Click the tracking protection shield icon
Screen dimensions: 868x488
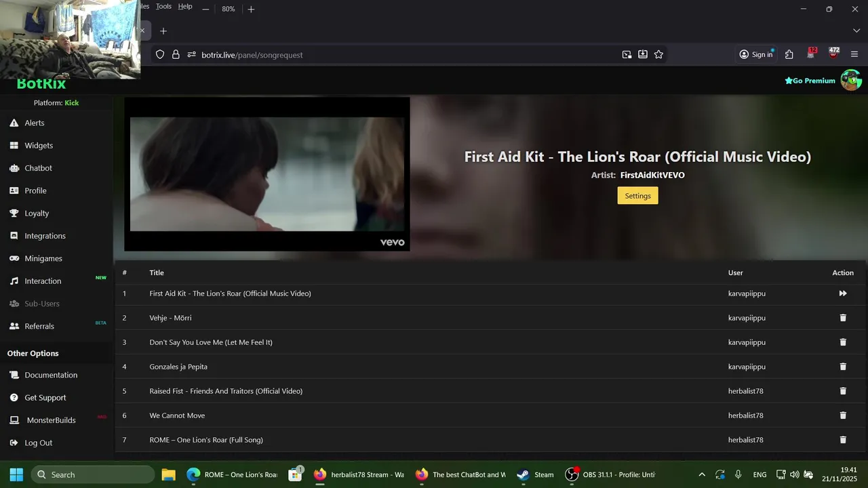[160, 55]
